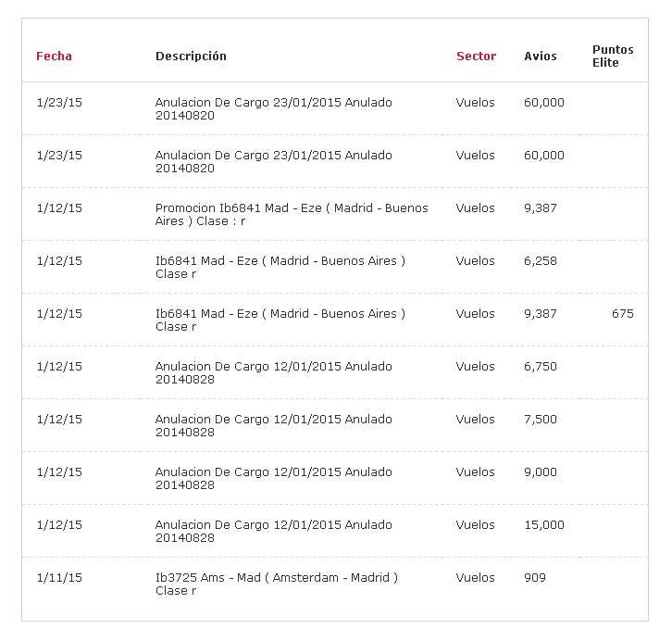Select the Ib3725 Ams - Mad flight description
Viewport: 672px width, 641px height.
[x=277, y=584]
